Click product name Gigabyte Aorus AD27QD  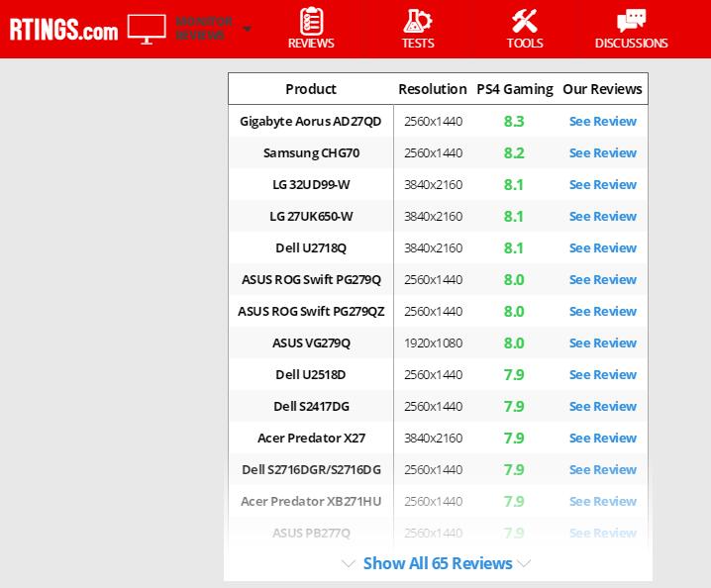311,122
